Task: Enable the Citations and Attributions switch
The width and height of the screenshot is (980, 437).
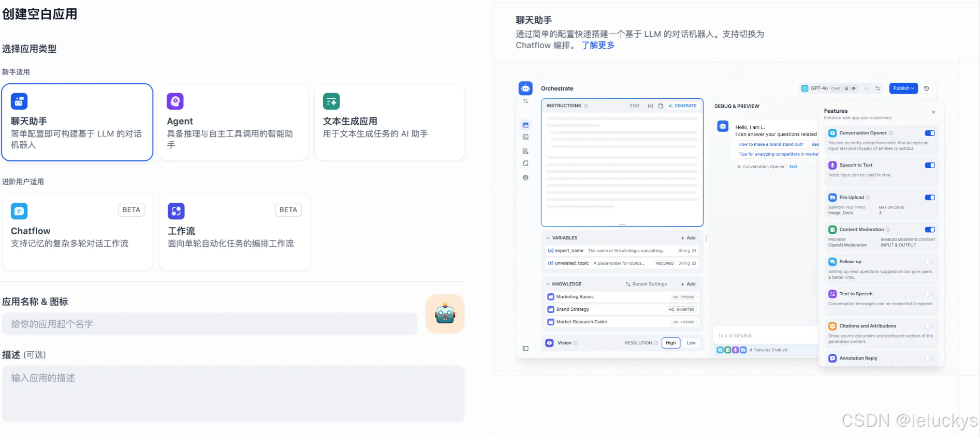Action: (x=930, y=326)
